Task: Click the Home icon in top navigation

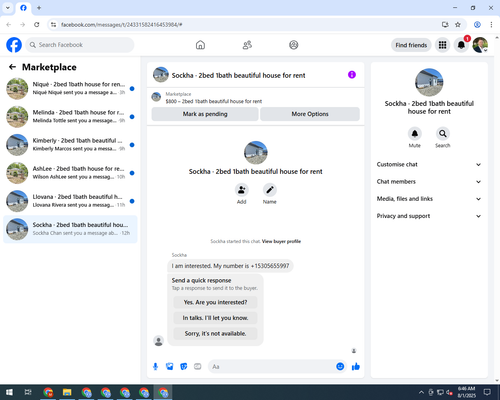Action: (x=200, y=45)
